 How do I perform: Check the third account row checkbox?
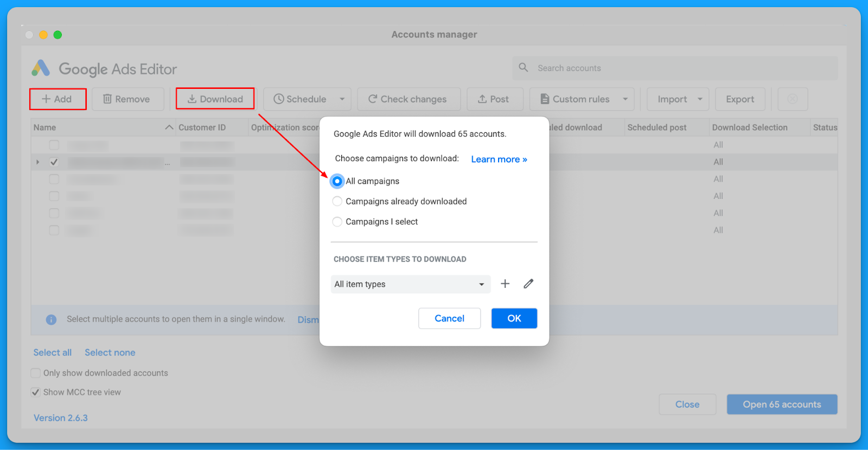coord(54,179)
